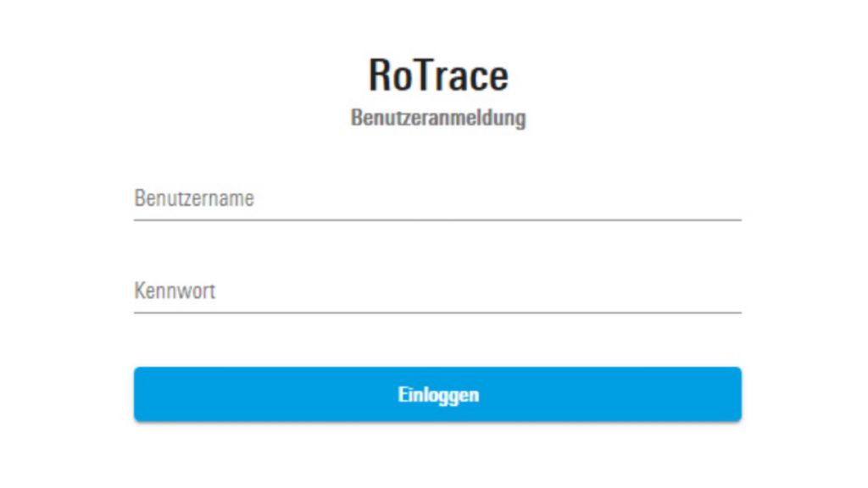Click the right edge of the Einloggen button

(x=729, y=393)
